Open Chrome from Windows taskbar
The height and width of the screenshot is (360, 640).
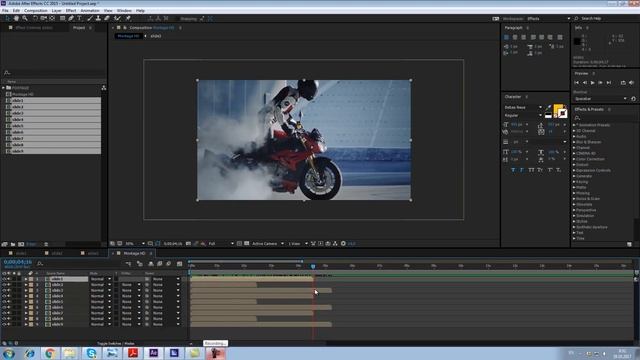[x=50, y=353]
